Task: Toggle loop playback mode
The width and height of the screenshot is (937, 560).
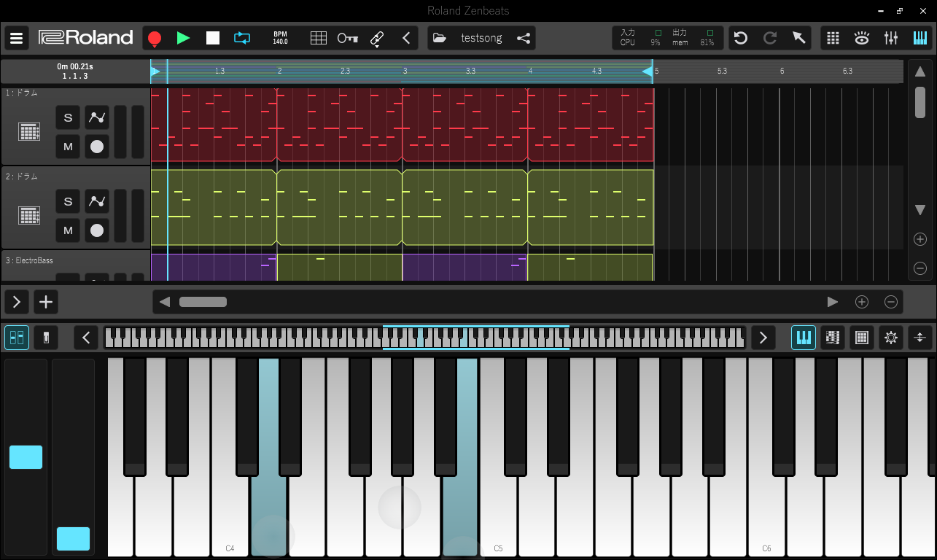Action: (x=242, y=38)
